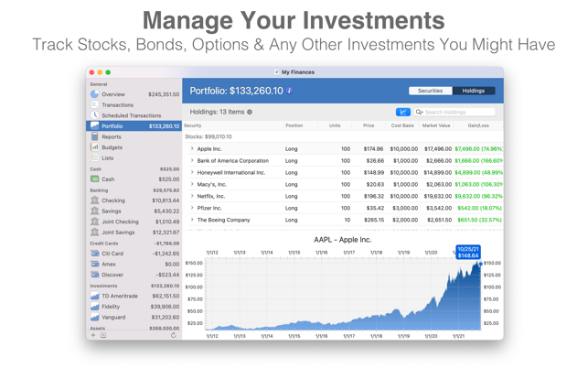The height and width of the screenshot is (368, 588).
Task: Expand The Boeing Company row
Action: click(x=192, y=220)
